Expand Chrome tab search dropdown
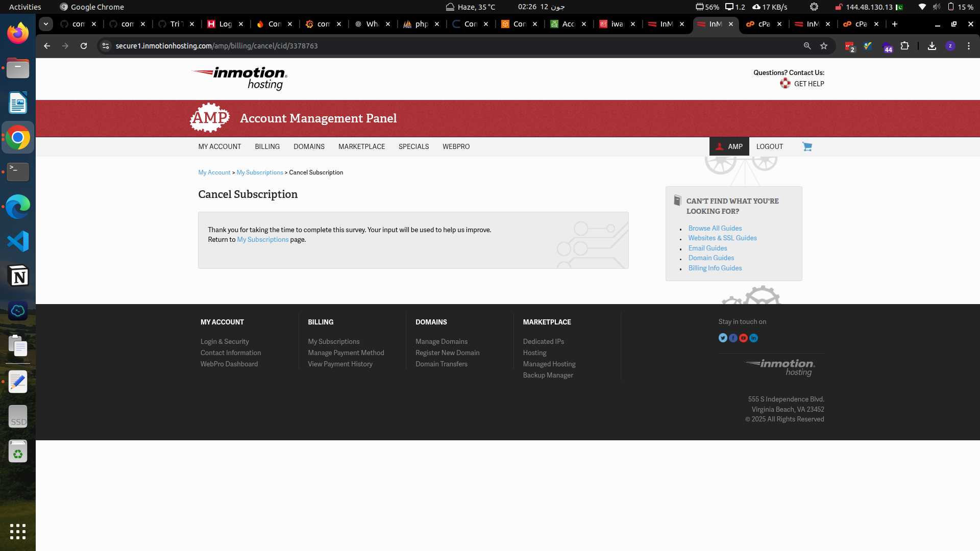The height and width of the screenshot is (551, 980). coord(46,24)
